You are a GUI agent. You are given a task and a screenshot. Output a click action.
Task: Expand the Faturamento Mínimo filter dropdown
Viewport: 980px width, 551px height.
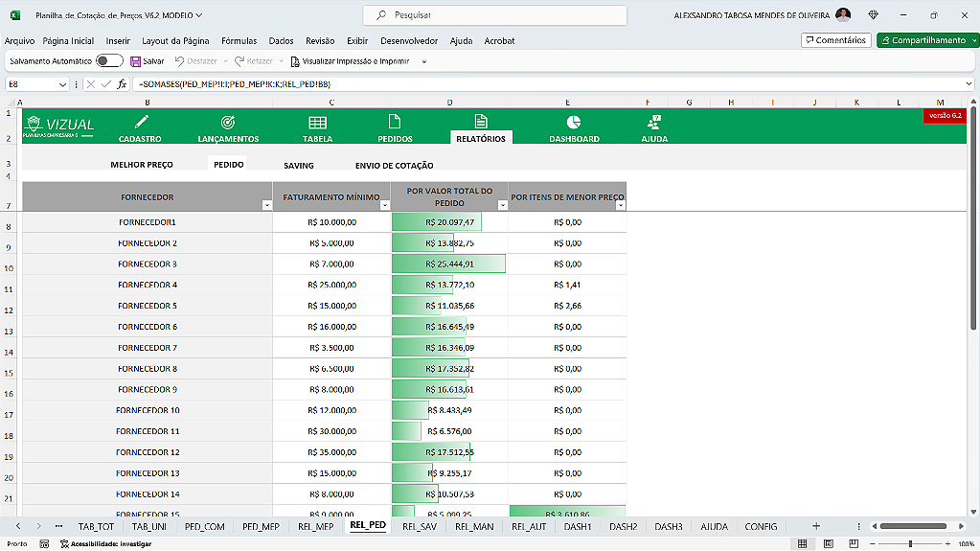point(386,205)
